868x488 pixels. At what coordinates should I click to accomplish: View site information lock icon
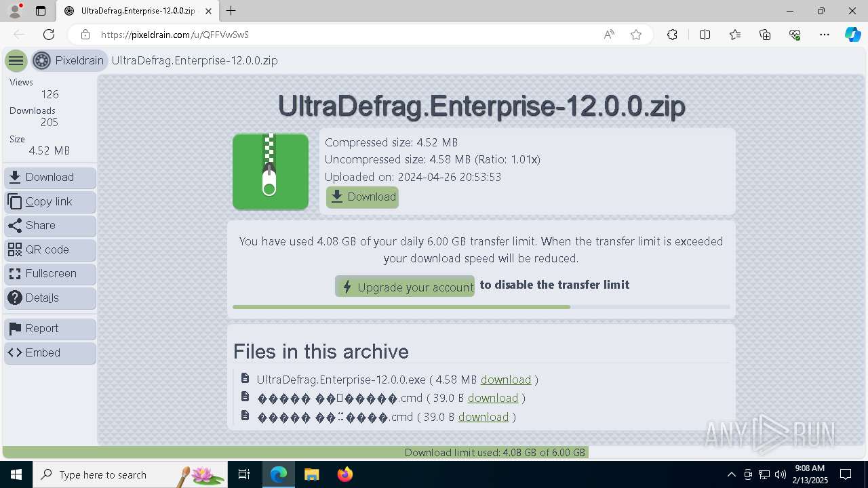tap(85, 35)
